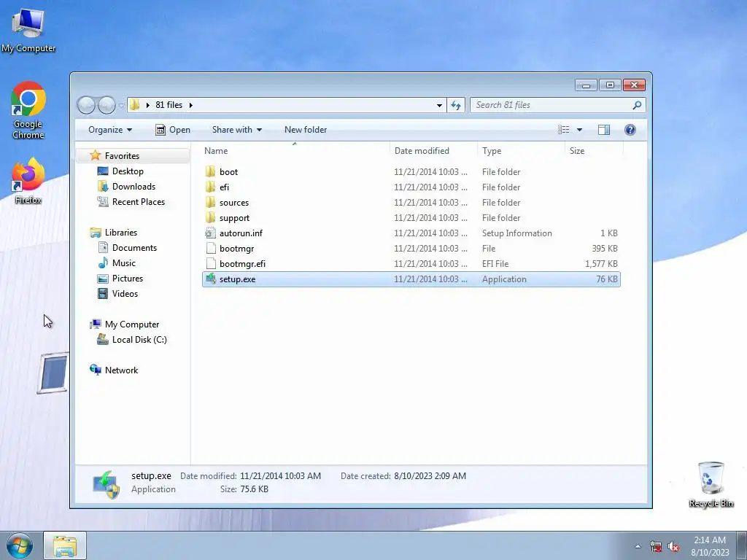Screen dimensions: 747x560
Task: Click the '1,577 KB' size cell
Action: pyautogui.click(x=601, y=263)
